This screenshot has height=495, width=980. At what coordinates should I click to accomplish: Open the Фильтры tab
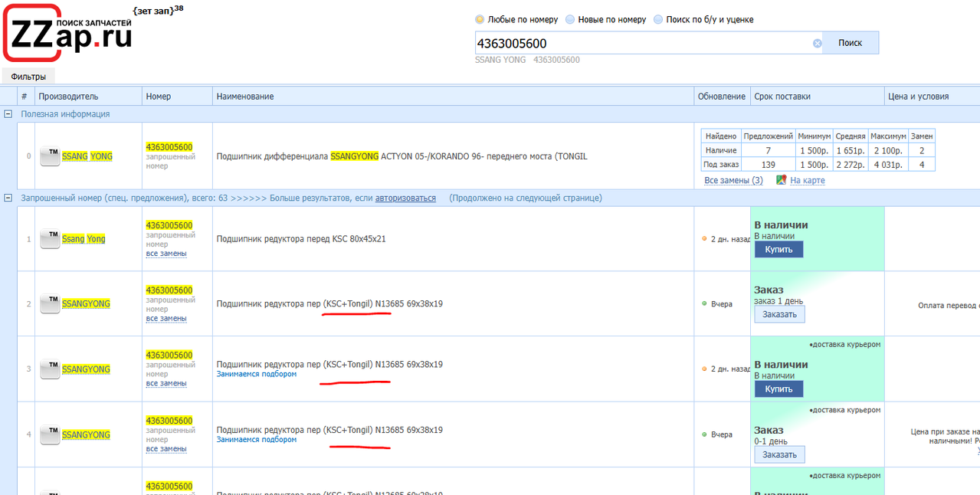pyautogui.click(x=28, y=77)
